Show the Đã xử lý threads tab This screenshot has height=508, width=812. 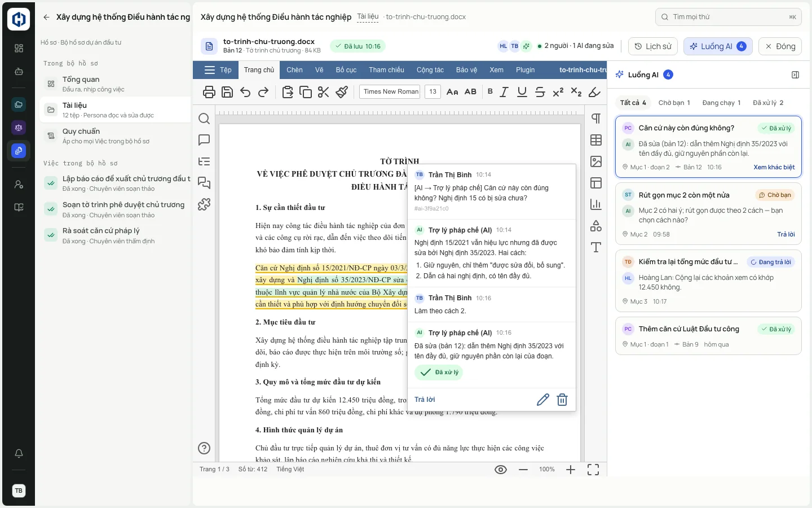click(768, 103)
